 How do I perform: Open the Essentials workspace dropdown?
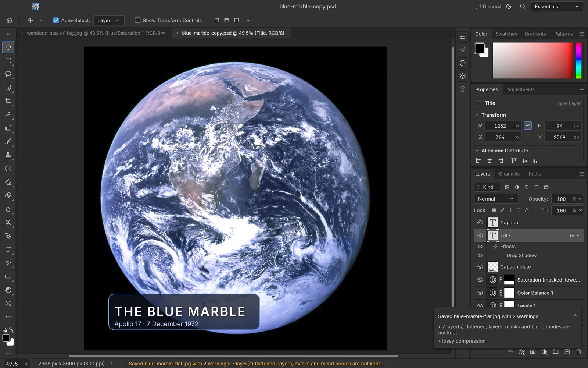tap(557, 6)
